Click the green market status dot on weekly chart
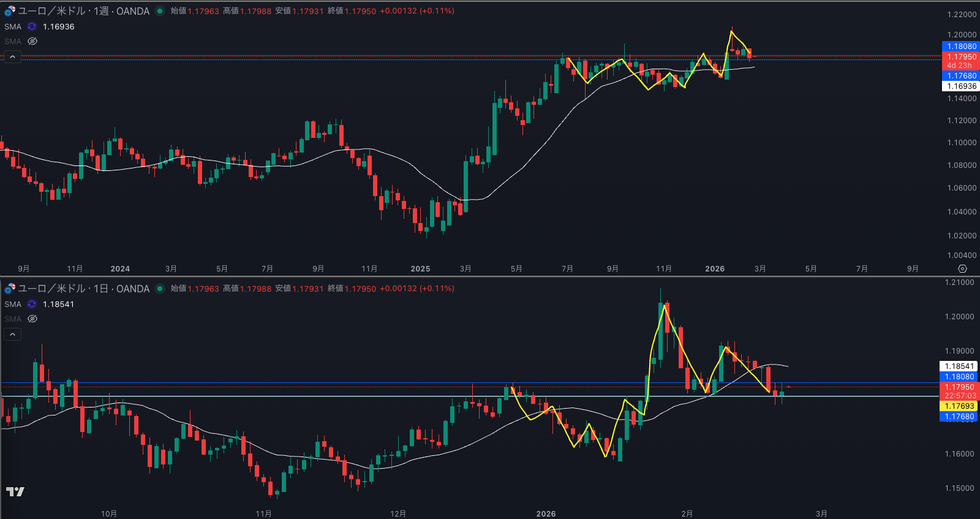 (x=160, y=11)
